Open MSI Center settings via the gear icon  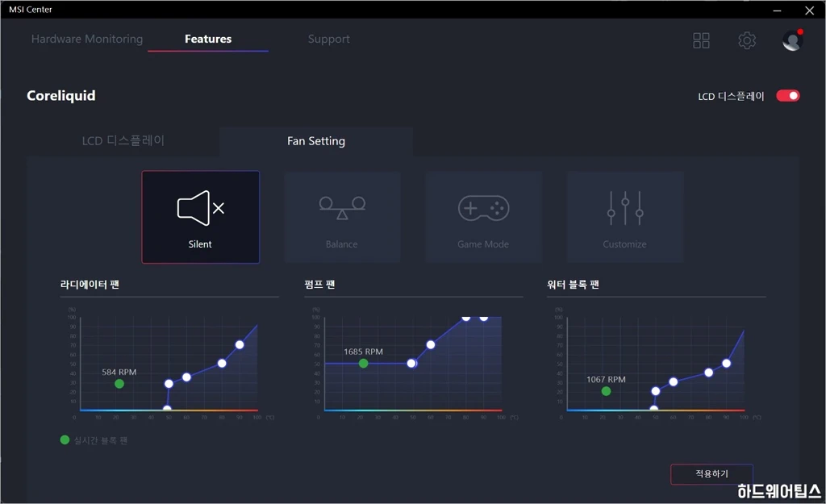[747, 40]
